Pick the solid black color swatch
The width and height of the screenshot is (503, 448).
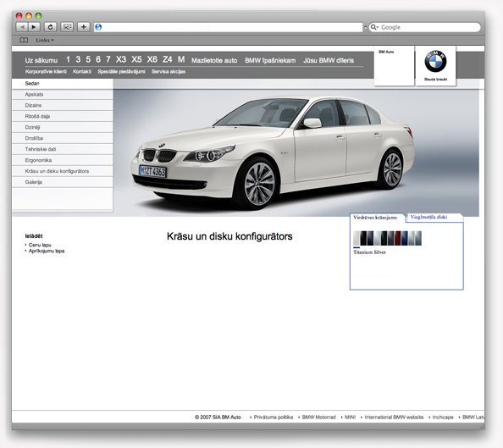click(363, 238)
